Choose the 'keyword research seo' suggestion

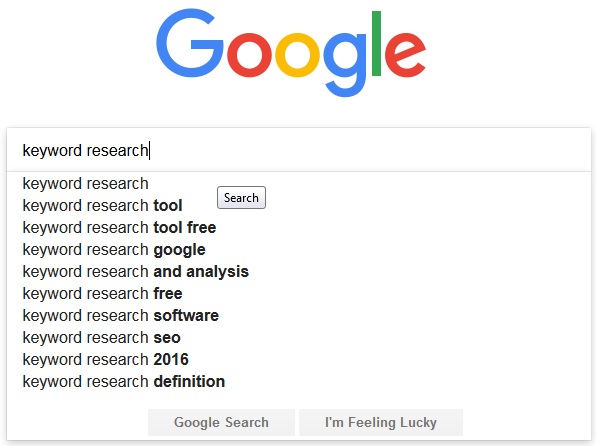coord(101,337)
